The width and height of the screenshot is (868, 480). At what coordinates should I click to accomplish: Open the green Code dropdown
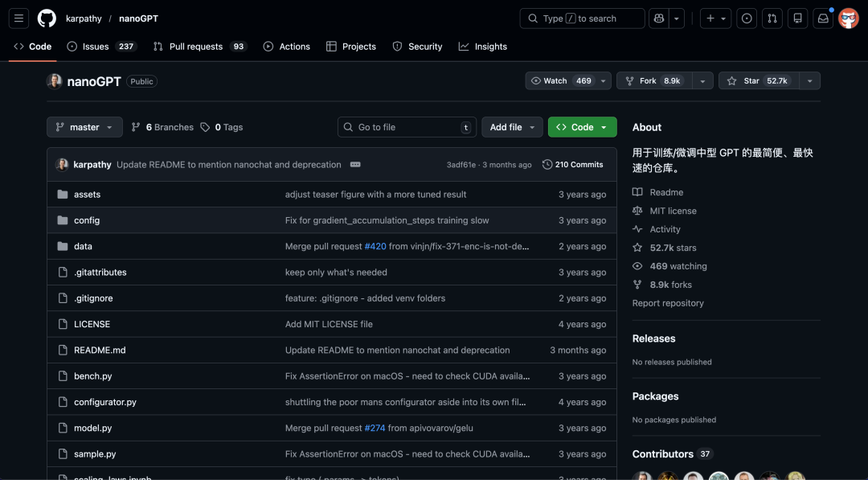582,127
